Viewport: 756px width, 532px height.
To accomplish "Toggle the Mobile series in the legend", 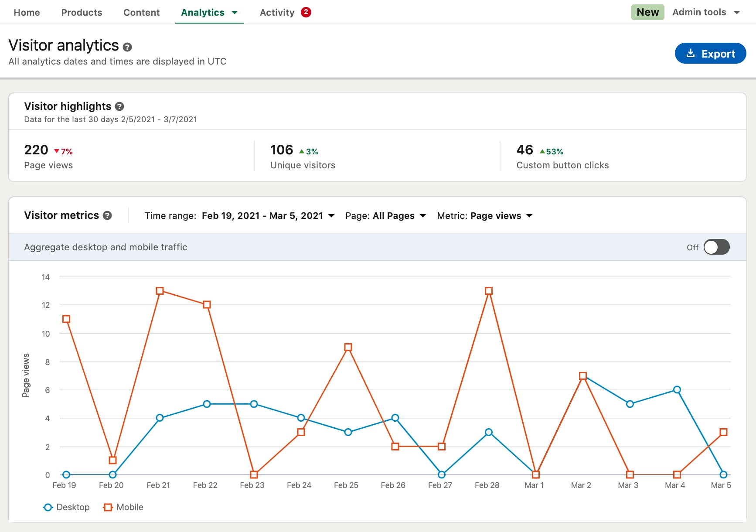I will [124, 507].
